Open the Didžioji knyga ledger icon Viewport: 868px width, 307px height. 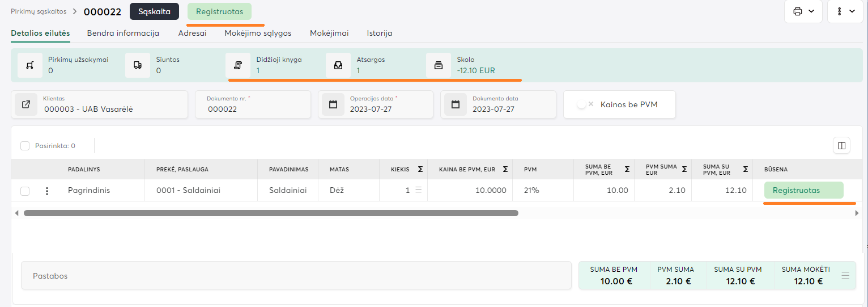pos(238,65)
